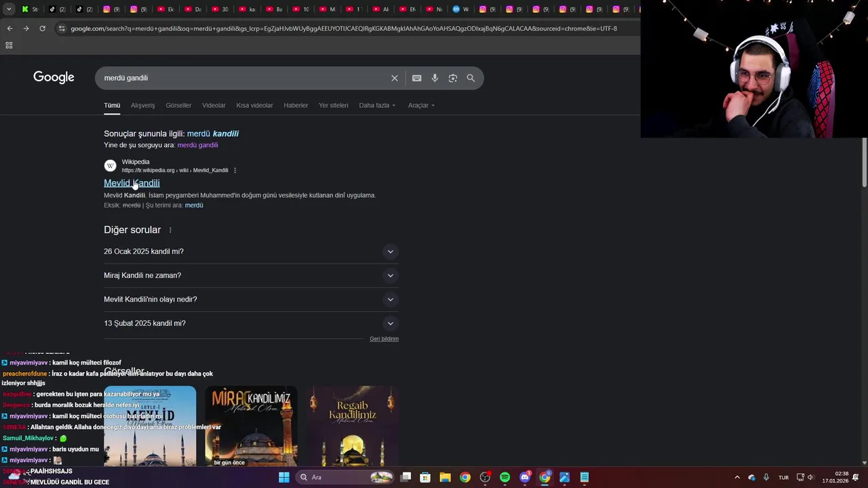Switch TUR keyboard language in tray

[x=783, y=477]
